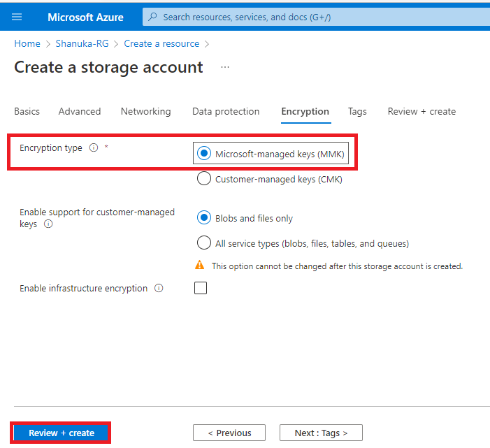Click the infrastructure encryption info icon

159,289
